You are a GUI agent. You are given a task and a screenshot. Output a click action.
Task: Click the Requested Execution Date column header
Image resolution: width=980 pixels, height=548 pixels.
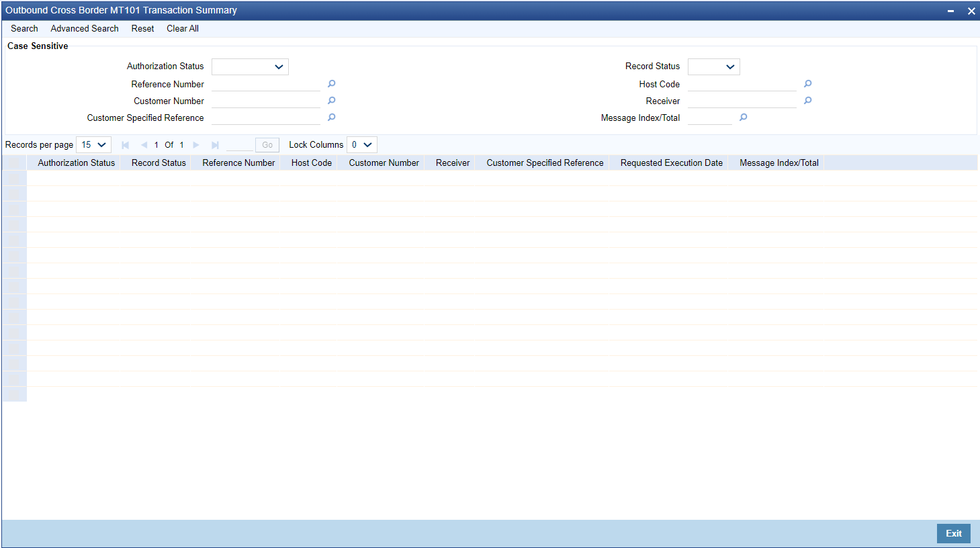672,163
